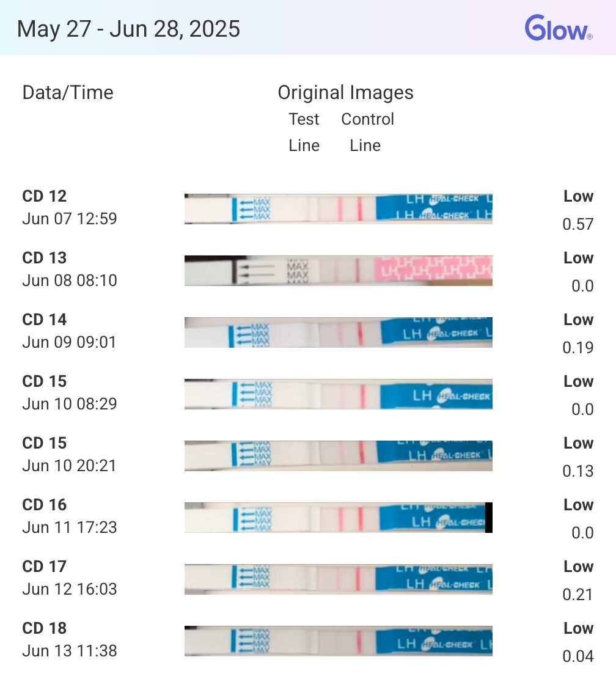Select the May 27 - Jun 28, 2025 date range
The image size is (616, 679).
point(128,29)
